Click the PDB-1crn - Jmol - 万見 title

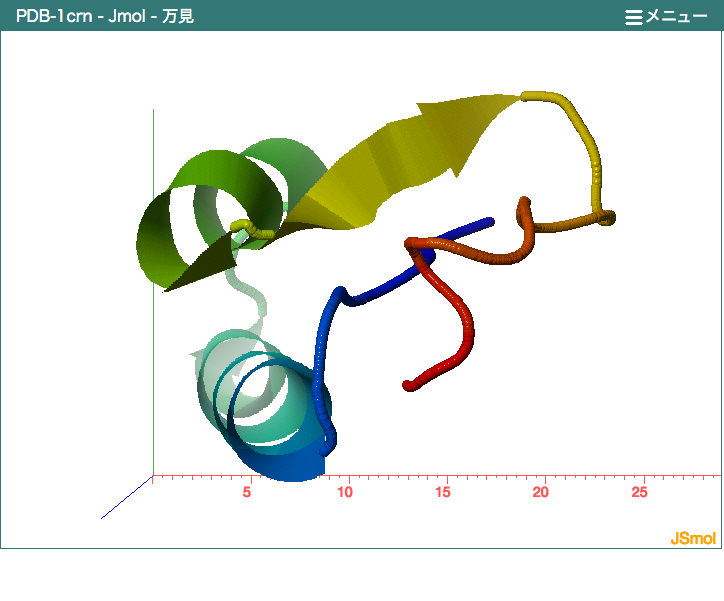[x=105, y=16]
